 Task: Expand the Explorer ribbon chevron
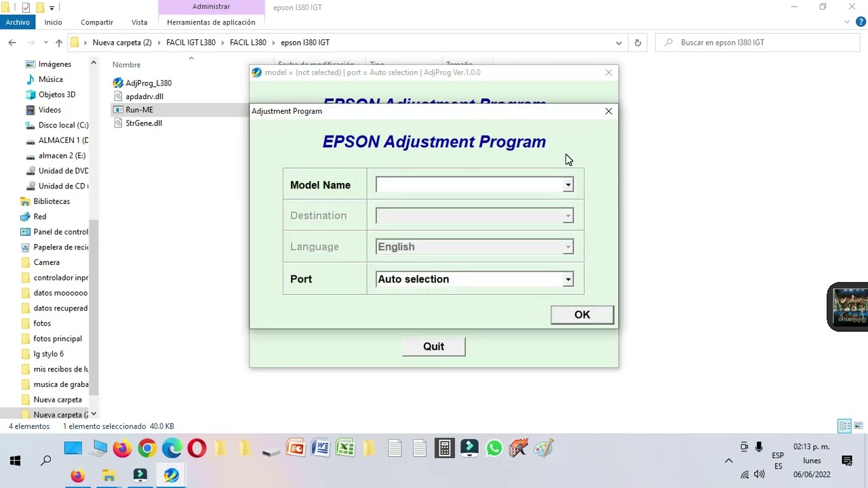[847, 22]
